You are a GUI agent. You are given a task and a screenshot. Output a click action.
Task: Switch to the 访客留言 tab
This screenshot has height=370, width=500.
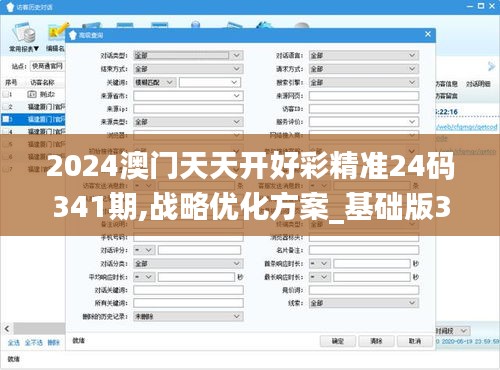click(x=446, y=96)
